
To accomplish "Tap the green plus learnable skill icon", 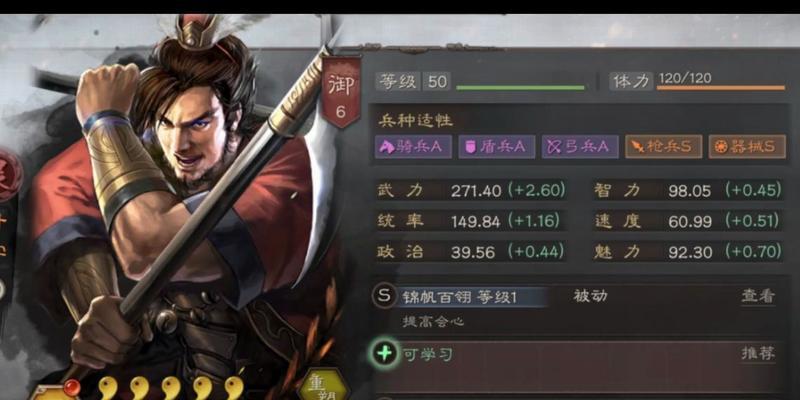I will 384,353.
